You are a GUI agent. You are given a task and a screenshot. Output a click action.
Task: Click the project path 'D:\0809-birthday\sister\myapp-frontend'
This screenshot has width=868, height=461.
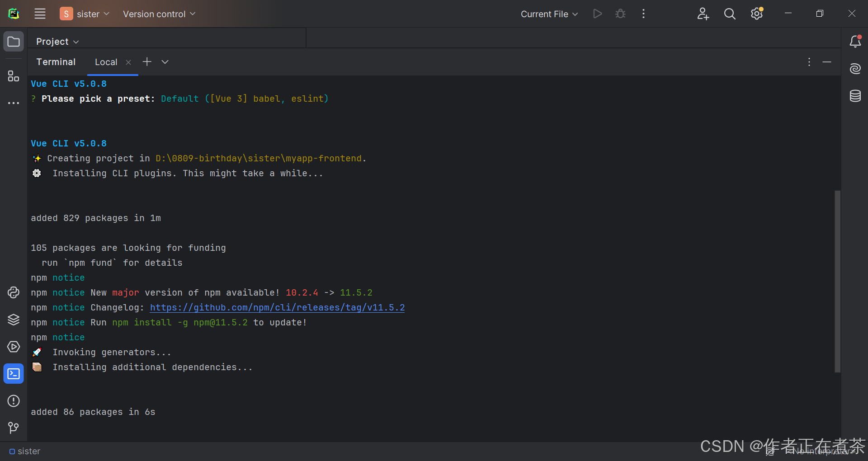click(x=259, y=159)
